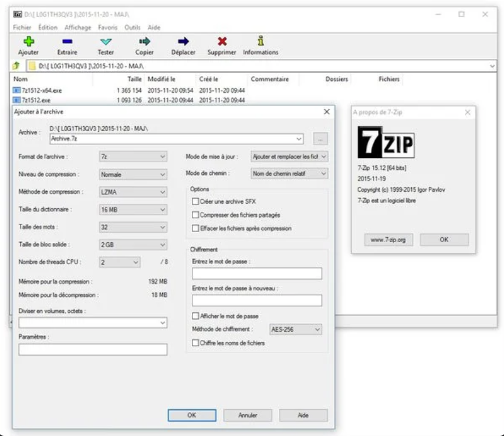Click the Copier toolbar icon
Screen dimensions: 504x436
click(145, 41)
